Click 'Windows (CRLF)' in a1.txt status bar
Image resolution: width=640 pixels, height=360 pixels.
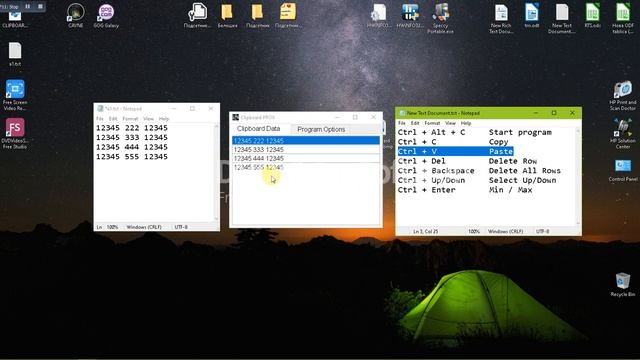[x=144, y=227]
